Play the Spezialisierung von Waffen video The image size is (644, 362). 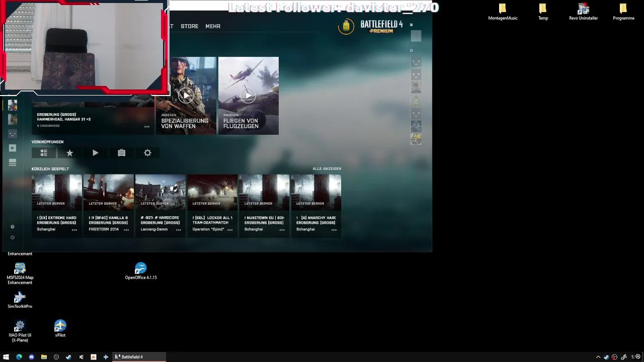coord(186,96)
